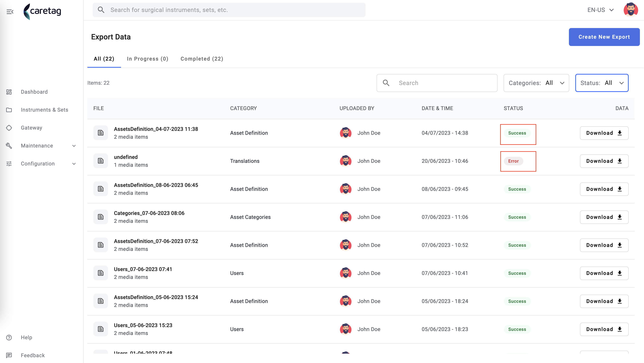Screen dimensions: 644x363
Task: Click file icon for the undefined export
Action: [100, 161]
